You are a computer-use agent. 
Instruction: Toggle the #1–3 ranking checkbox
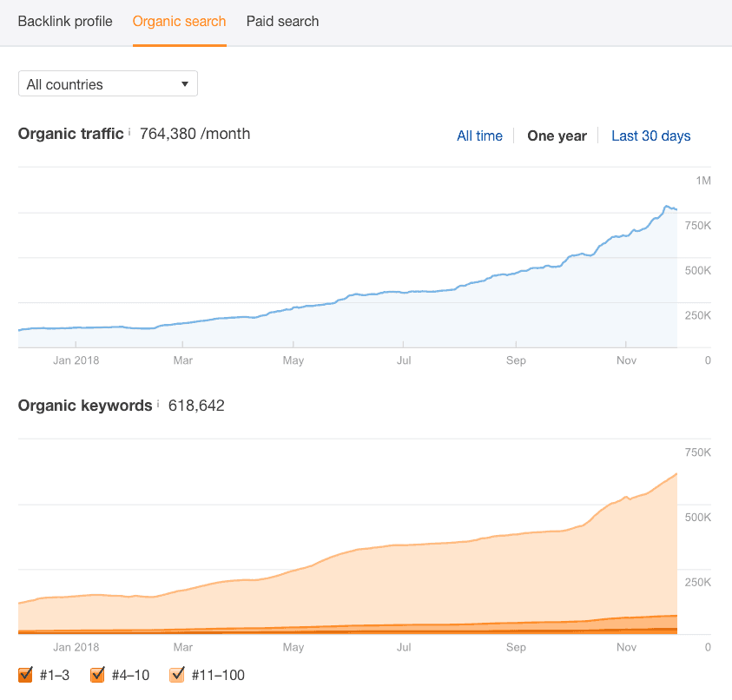[25, 674]
